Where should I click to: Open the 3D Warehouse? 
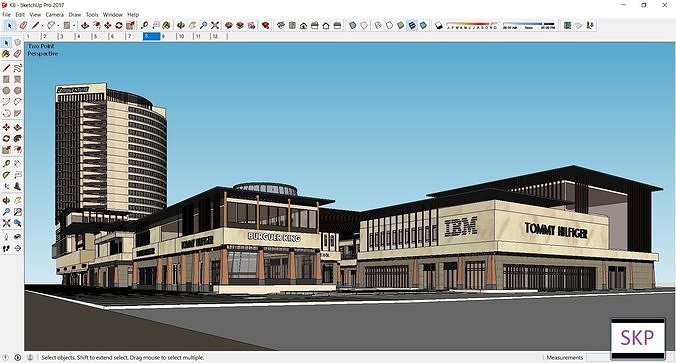tap(228, 25)
